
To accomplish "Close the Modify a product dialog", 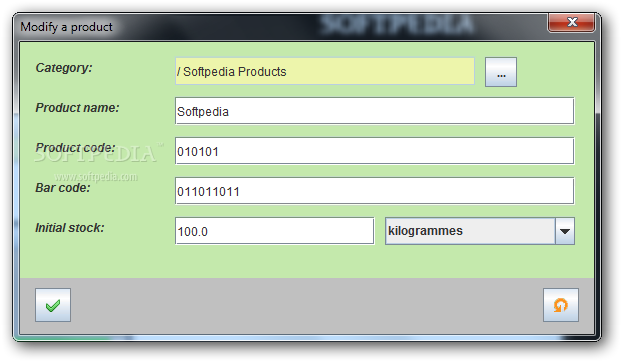I will pyautogui.click(x=572, y=22).
